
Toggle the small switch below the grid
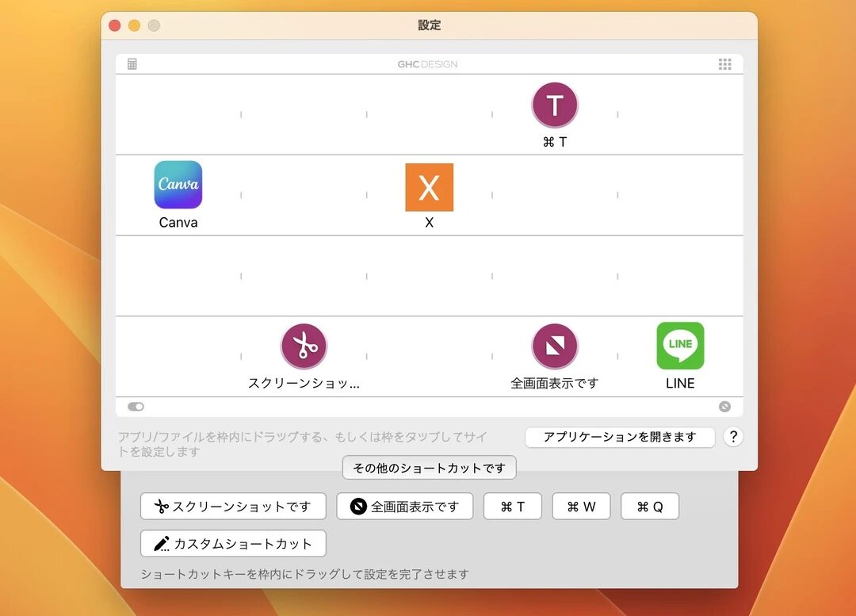coord(136,406)
